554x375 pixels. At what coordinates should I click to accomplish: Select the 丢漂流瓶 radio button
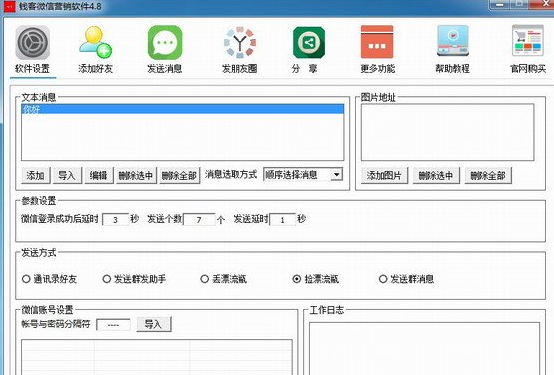tap(205, 279)
